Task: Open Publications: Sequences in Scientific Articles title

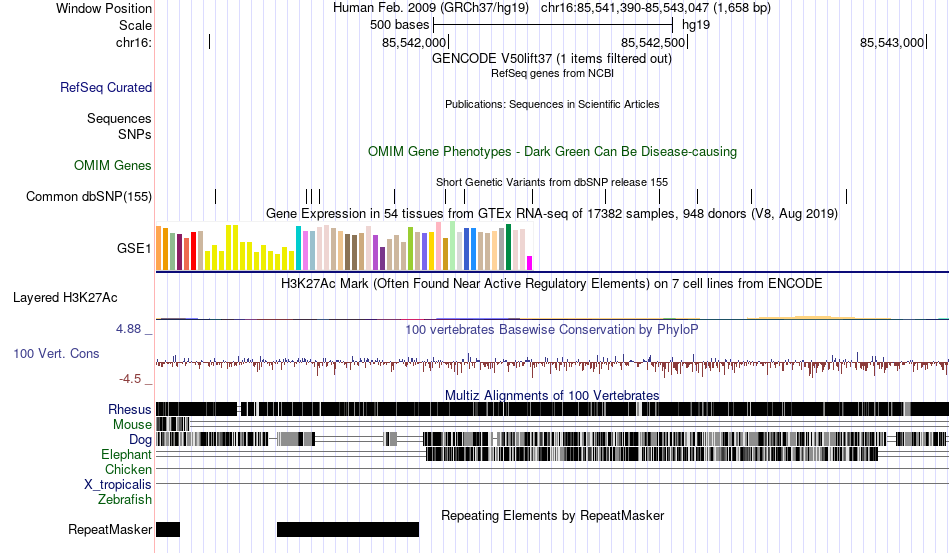Action: pyautogui.click(x=552, y=104)
